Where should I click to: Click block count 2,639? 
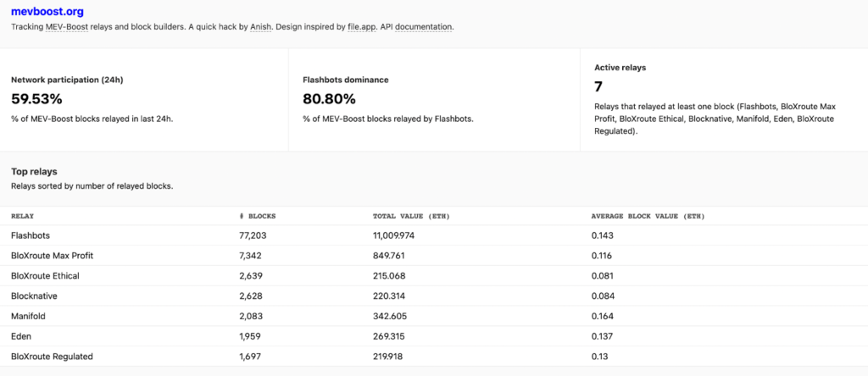click(x=251, y=276)
